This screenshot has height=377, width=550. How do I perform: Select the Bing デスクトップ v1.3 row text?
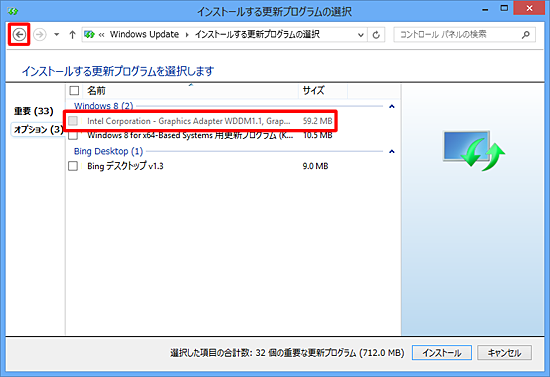coord(125,166)
